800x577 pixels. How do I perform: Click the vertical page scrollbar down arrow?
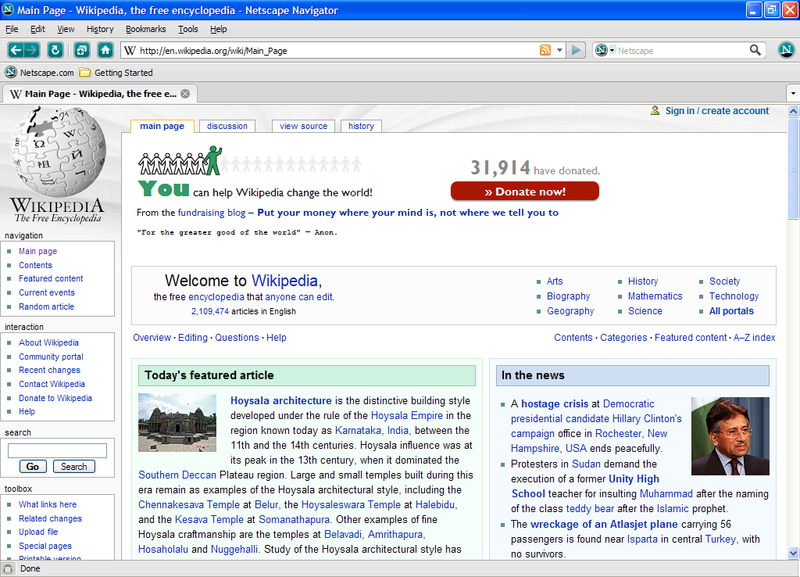pos(793,553)
